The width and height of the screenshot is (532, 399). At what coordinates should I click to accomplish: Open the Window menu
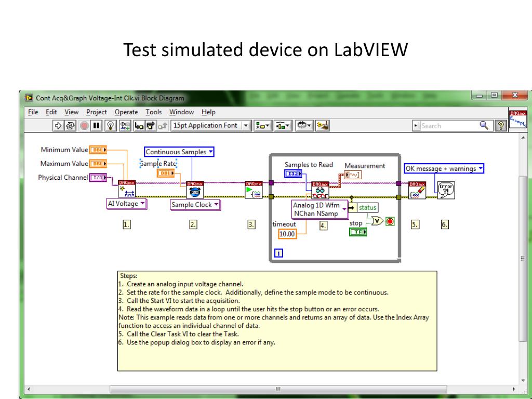click(181, 112)
